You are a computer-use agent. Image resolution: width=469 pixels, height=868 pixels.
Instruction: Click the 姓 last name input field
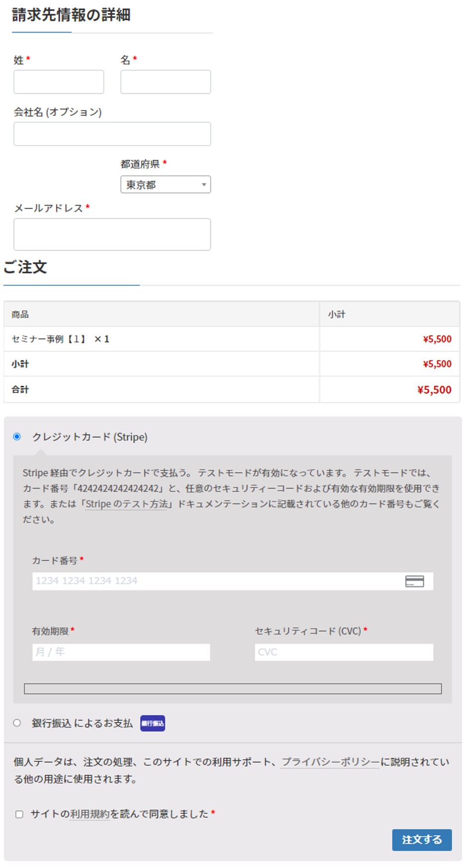(x=59, y=82)
